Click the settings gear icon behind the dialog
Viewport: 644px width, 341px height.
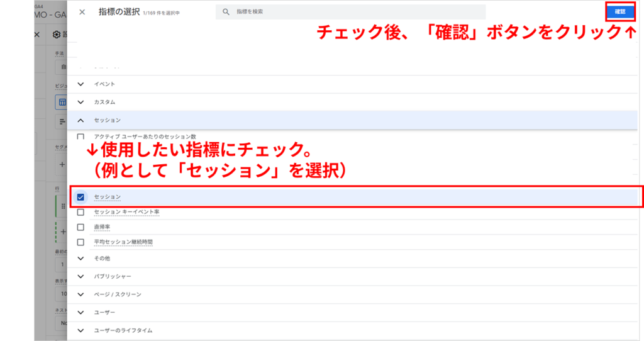(57, 35)
